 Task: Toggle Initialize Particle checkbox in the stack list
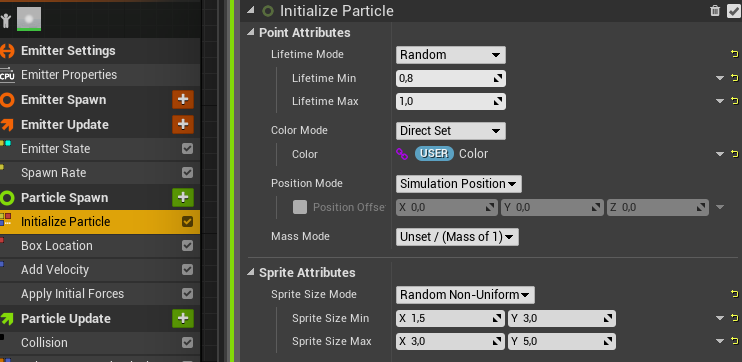click(187, 221)
